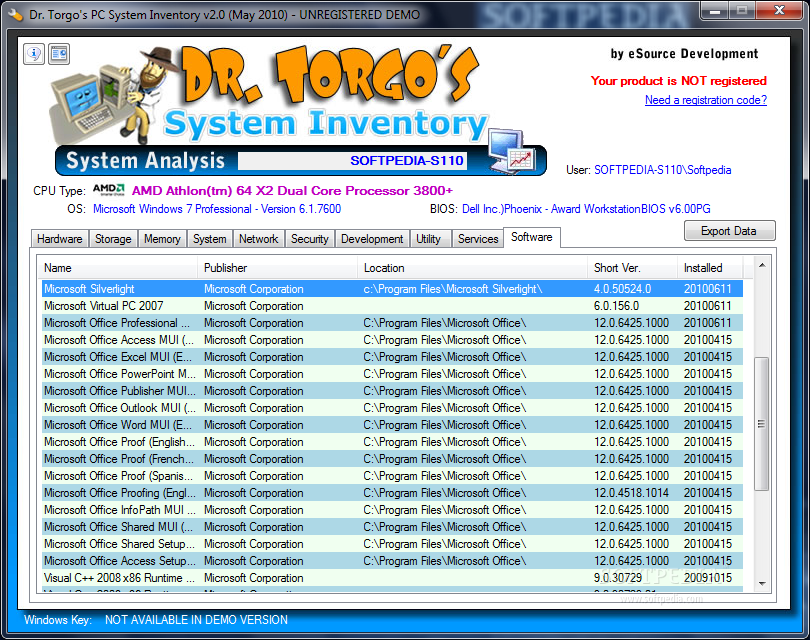Click version 6.0.156.0 cell

tap(616, 306)
